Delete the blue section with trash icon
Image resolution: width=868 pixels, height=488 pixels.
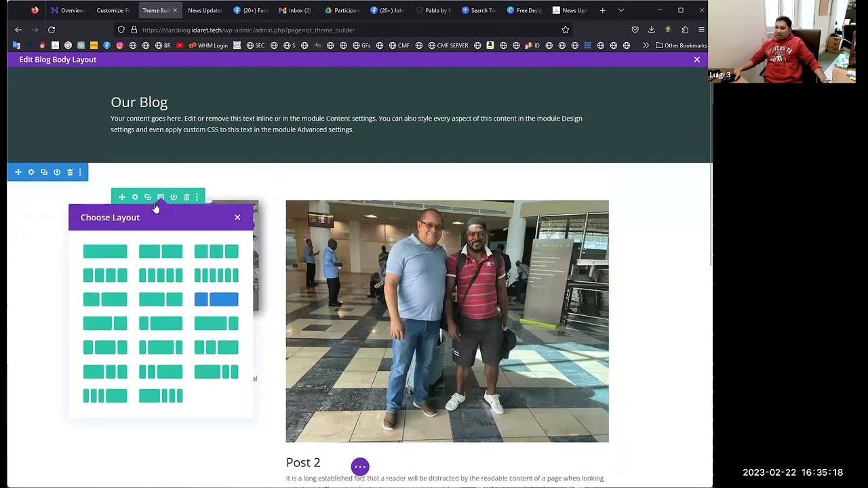70,172
